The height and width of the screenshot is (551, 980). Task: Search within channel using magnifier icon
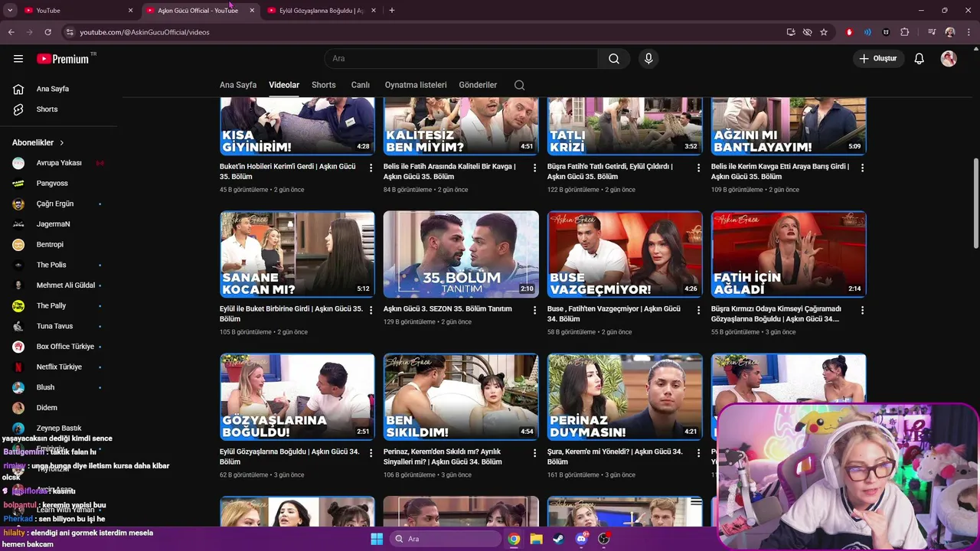coord(520,85)
